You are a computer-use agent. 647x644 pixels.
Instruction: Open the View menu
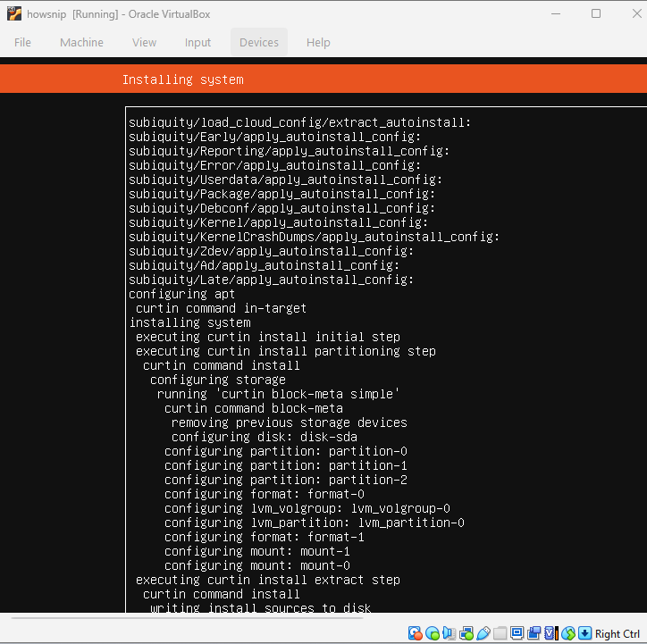click(x=145, y=43)
